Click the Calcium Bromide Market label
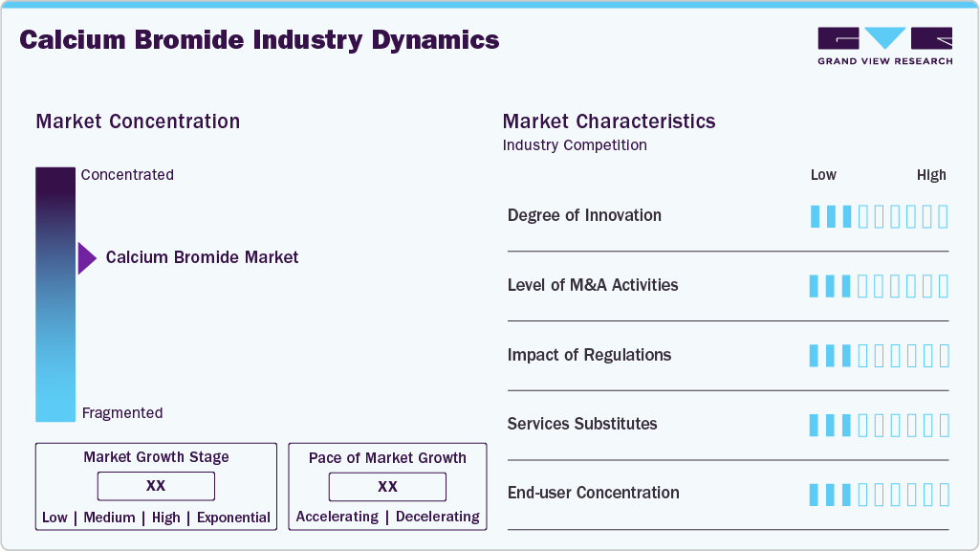The width and height of the screenshot is (980, 551). click(202, 257)
